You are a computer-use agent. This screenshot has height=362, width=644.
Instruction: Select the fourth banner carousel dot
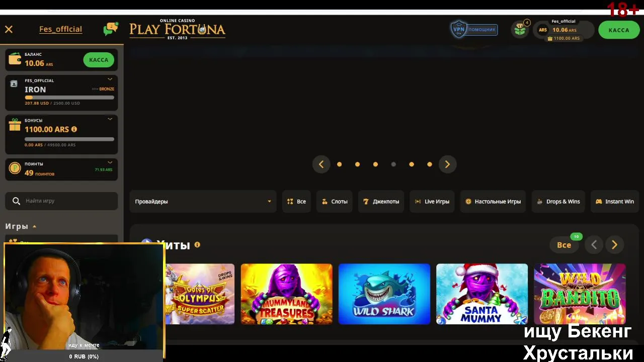(393, 164)
